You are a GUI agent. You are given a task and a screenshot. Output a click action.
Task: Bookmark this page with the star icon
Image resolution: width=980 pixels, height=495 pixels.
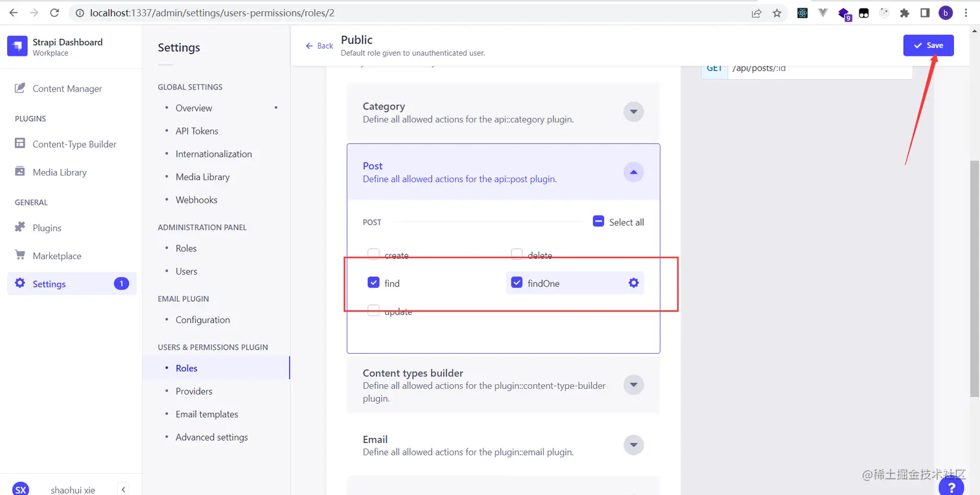(x=777, y=13)
